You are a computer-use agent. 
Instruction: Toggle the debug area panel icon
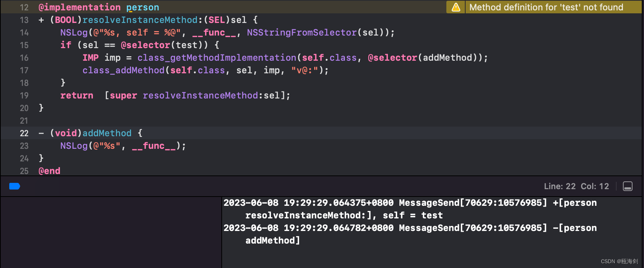coord(628,186)
